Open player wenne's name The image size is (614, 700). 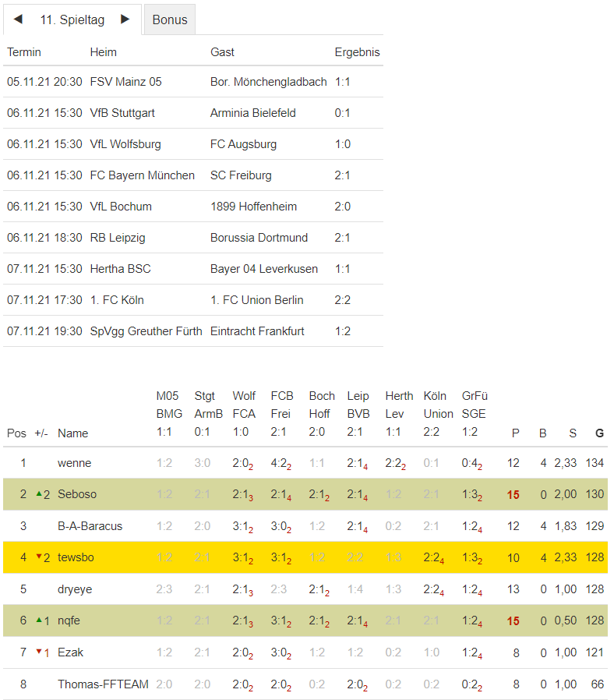click(x=74, y=463)
